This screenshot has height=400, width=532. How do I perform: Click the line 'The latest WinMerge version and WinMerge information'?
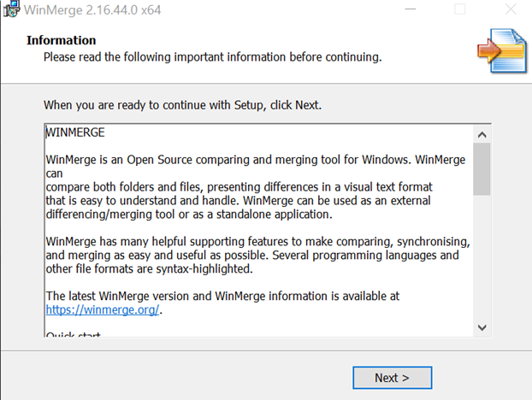(222, 297)
